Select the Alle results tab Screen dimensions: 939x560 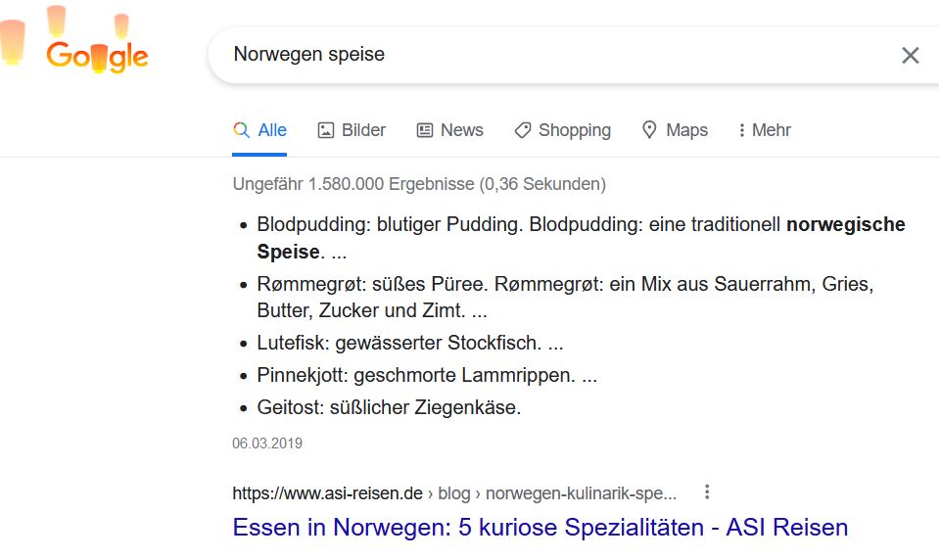(259, 130)
